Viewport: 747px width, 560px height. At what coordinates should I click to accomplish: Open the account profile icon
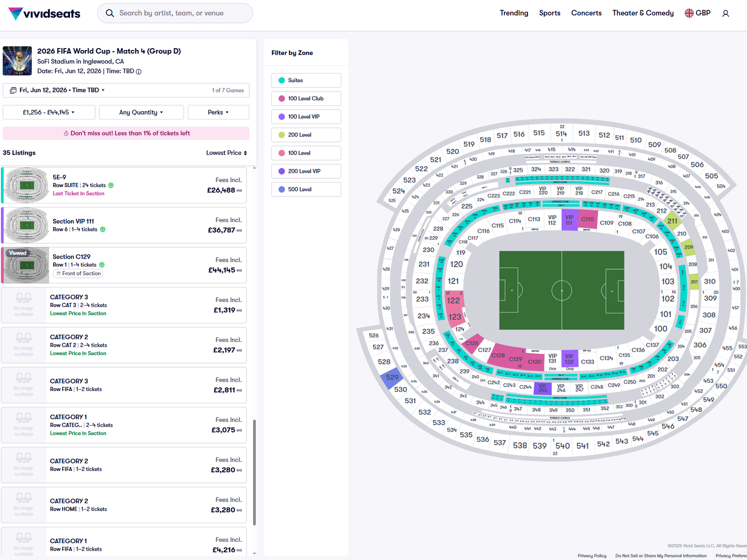click(726, 14)
